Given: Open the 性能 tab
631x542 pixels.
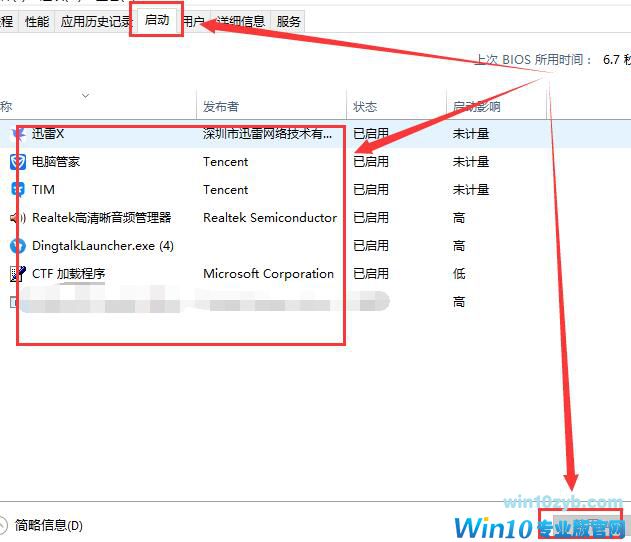Looking at the screenshot, I should tap(37, 21).
